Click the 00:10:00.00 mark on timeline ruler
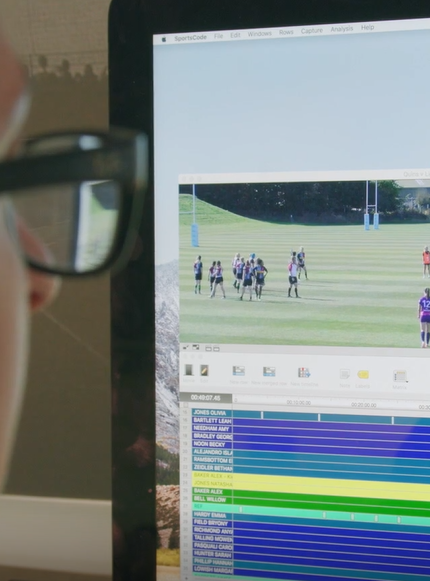Image resolution: width=430 pixels, height=581 pixels. pyautogui.click(x=299, y=402)
